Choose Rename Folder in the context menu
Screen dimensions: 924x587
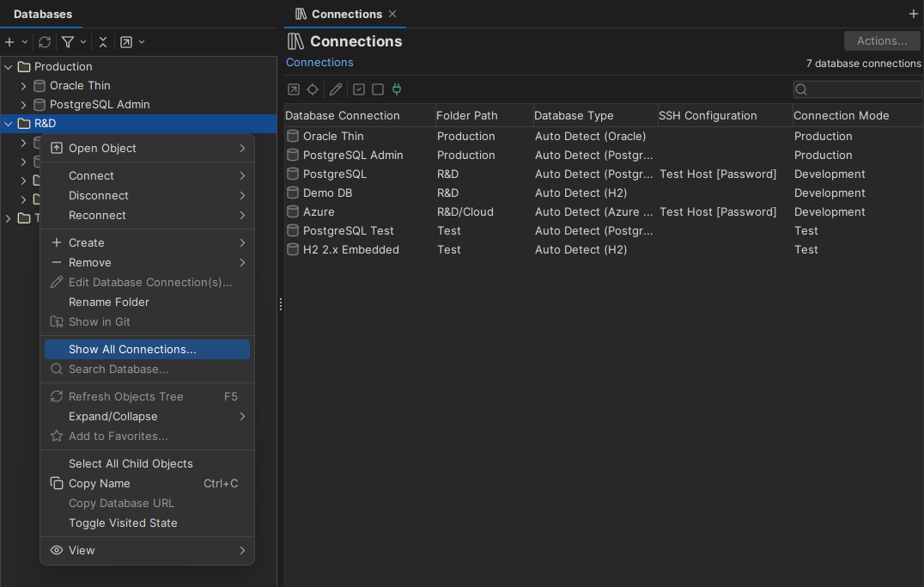[107, 302]
